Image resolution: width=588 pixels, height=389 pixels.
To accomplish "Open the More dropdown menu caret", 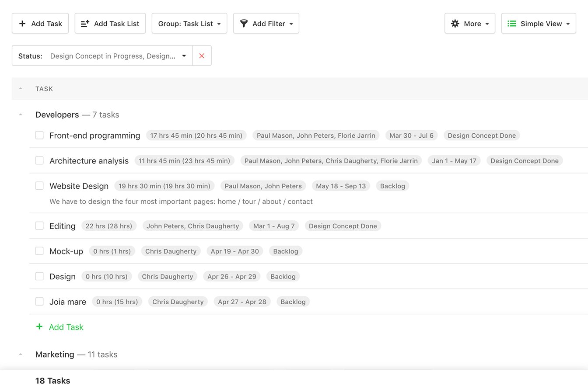I will (487, 24).
